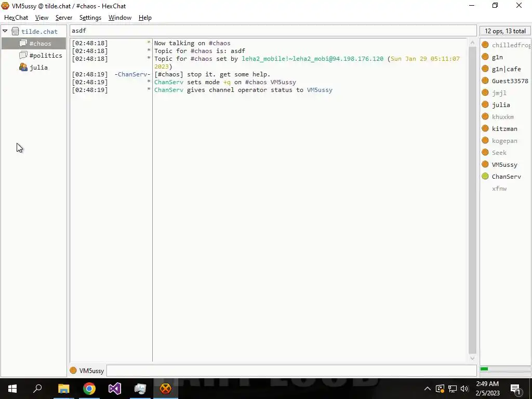Click the leha2_mobile hostmask in topic line

[x=312, y=59]
